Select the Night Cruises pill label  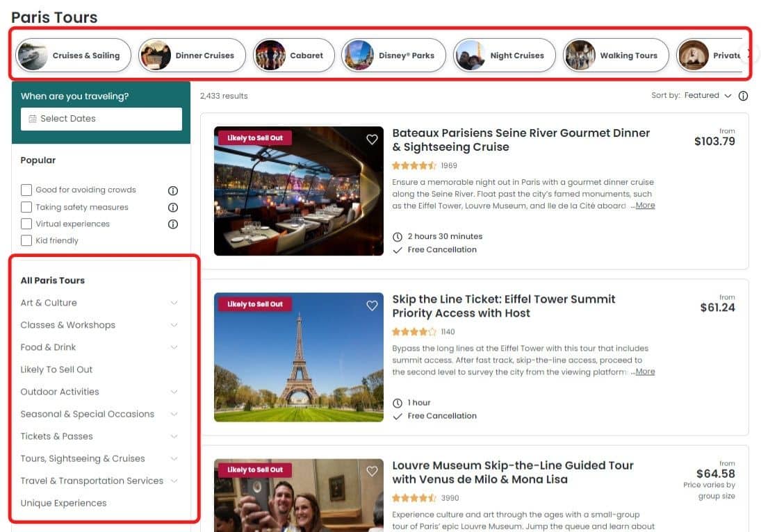pos(517,56)
